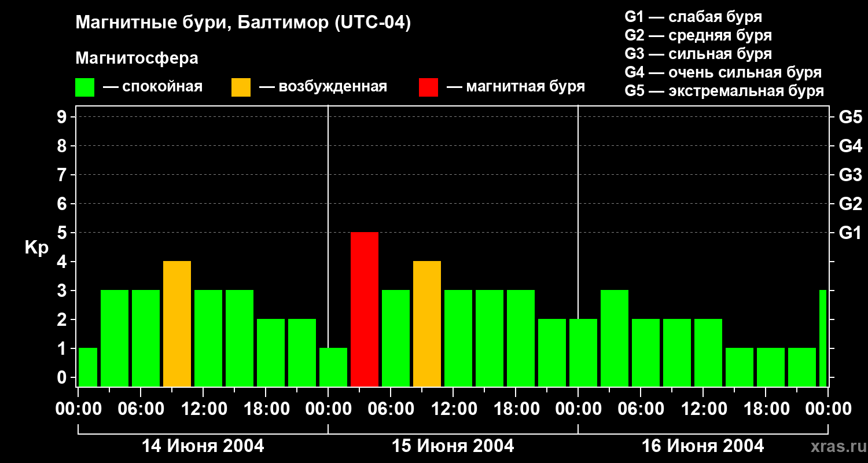This screenshot has height=463, width=868.
Task: Click the '— магнитная буря' legend label
Action: [516, 87]
